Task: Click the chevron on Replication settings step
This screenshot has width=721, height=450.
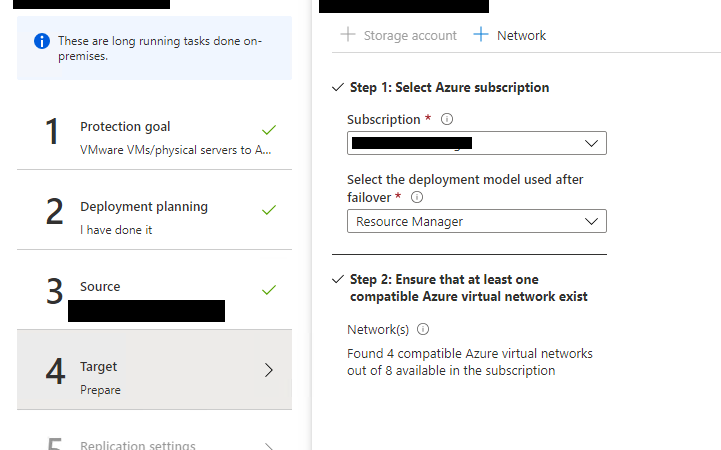Action: tap(269, 446)
